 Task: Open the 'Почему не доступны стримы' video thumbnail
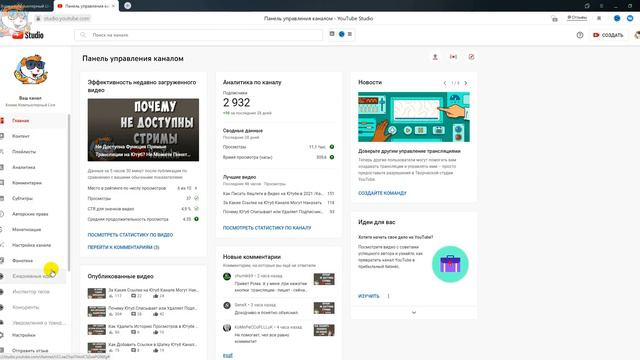pos(143,130)
